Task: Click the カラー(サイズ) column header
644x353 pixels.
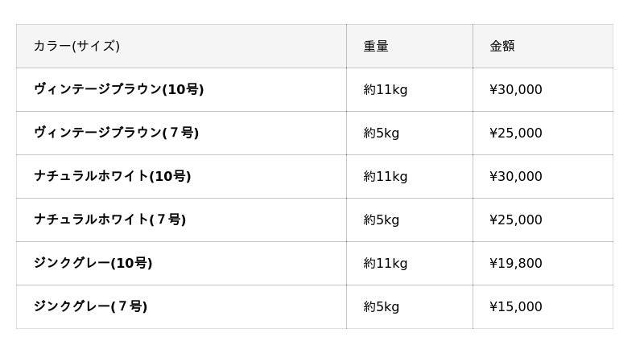Action: pos(76,46)
